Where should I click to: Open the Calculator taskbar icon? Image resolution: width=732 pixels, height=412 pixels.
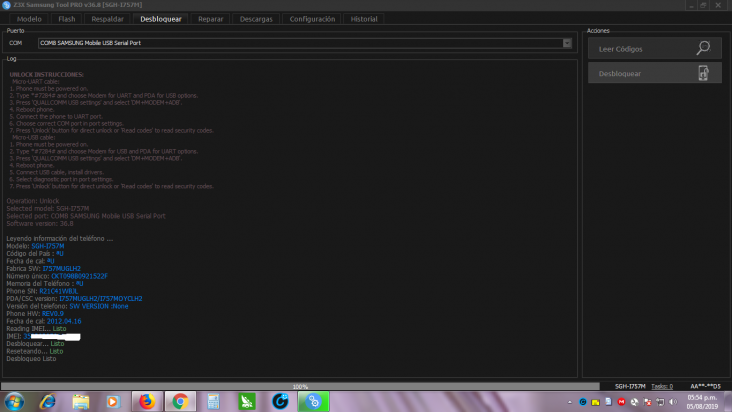coord(213,402)
